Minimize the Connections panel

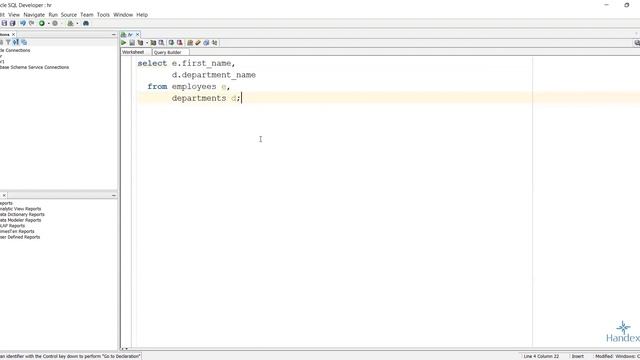(x=114, y=35)
